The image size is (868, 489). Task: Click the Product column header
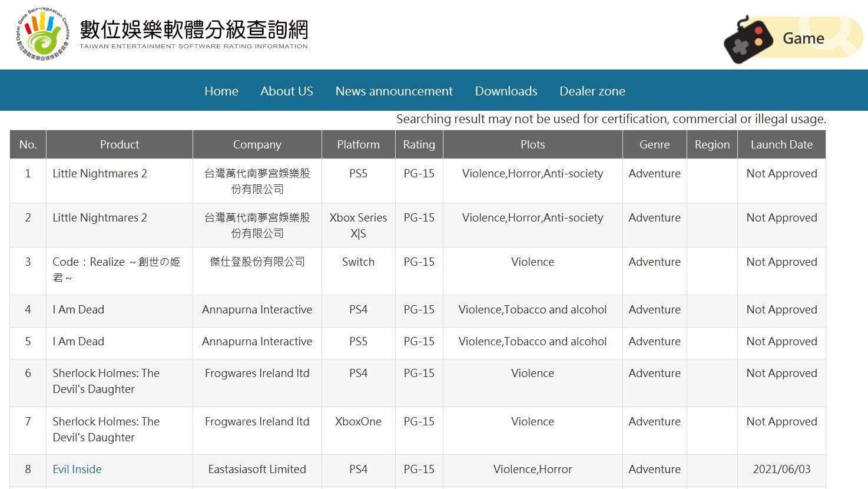click(120, 144)
